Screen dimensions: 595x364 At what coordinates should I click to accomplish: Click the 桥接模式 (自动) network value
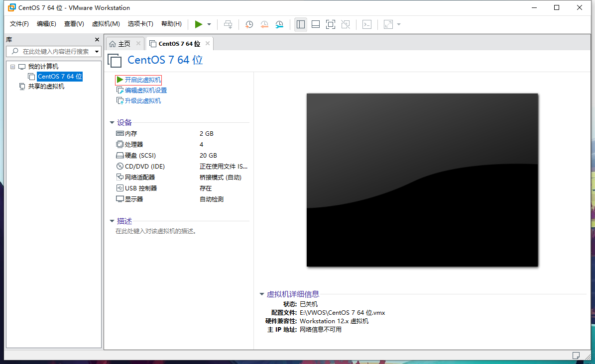pos(221,177)
